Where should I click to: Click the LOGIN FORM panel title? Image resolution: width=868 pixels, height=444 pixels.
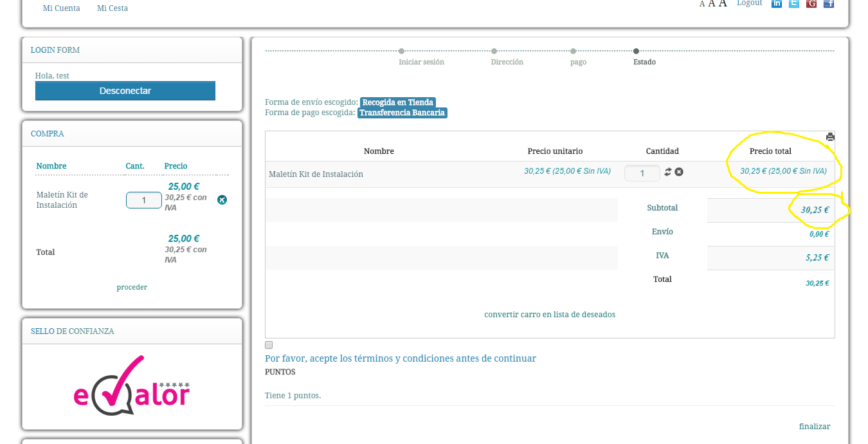tap(55, 50)
